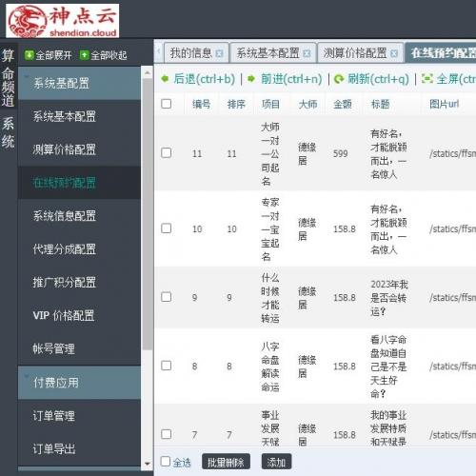Check the box for row 11

[x=167, y=153]
